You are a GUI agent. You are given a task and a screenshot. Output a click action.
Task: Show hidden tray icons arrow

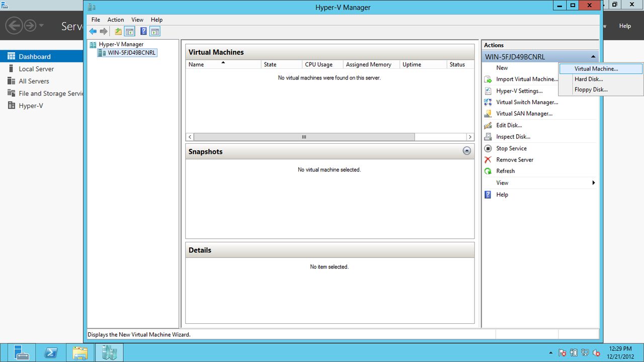click(x=551, y=353)
